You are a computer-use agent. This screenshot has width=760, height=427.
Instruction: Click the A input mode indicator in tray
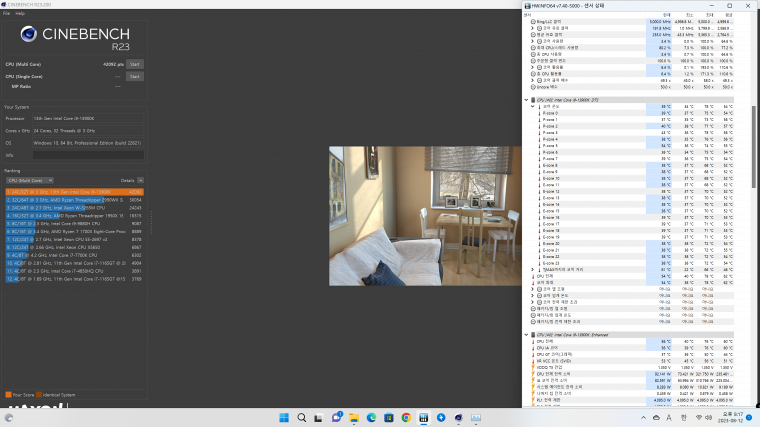[669, 417]
